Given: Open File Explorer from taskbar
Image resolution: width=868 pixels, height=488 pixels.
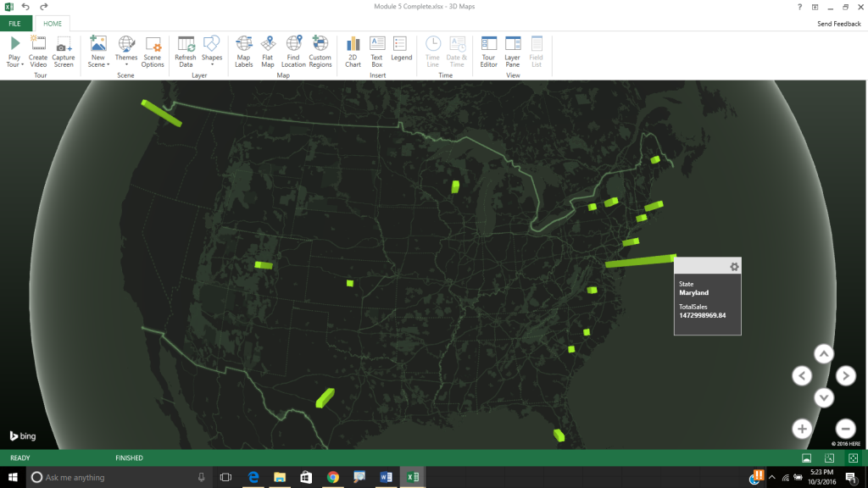Looking at the screenshot, I should click(x=280, y=477).
